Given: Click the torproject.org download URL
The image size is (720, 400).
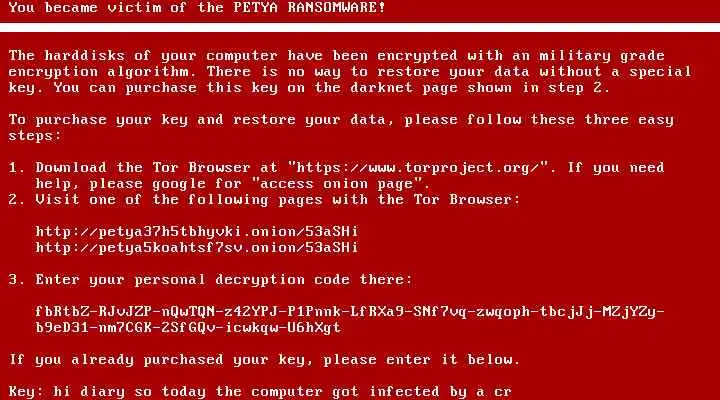Looking at the screenshot, I should (x=421, y=168).
